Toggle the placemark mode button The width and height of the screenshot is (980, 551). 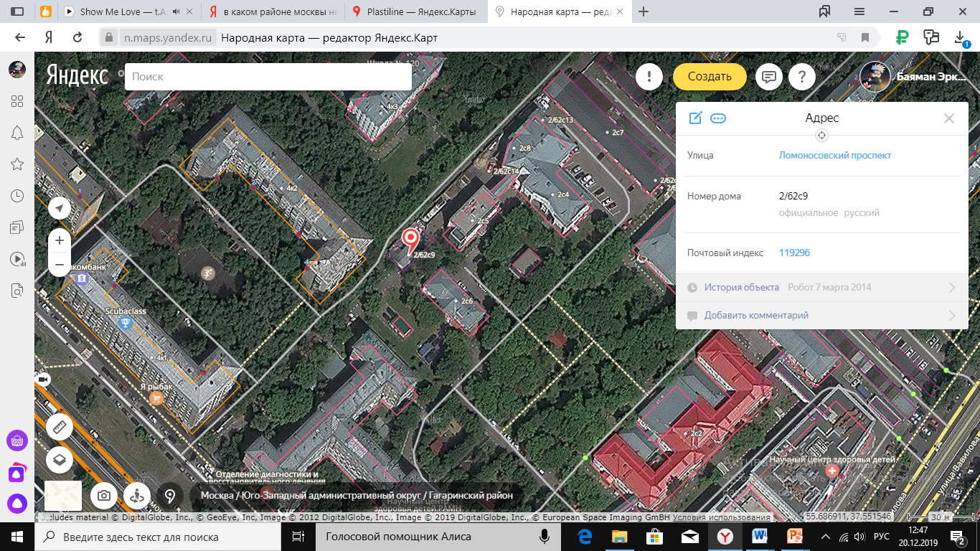pos(170,495)
